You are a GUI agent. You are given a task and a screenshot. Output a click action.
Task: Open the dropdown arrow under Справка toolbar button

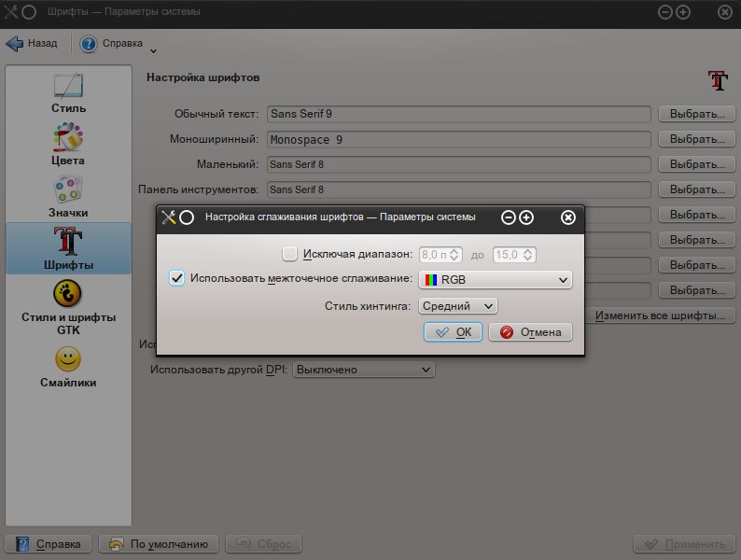click(153, 50)
